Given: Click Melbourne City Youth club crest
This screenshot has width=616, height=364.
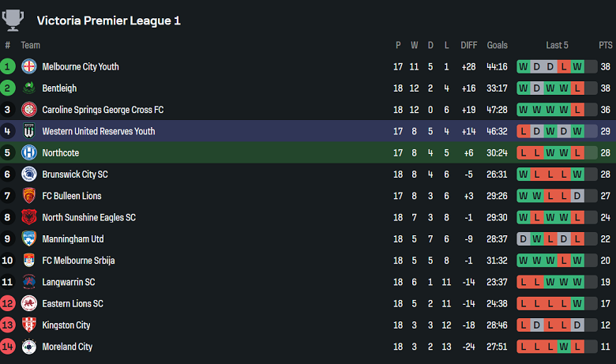Looking at the screenshot, I should 29,66.
